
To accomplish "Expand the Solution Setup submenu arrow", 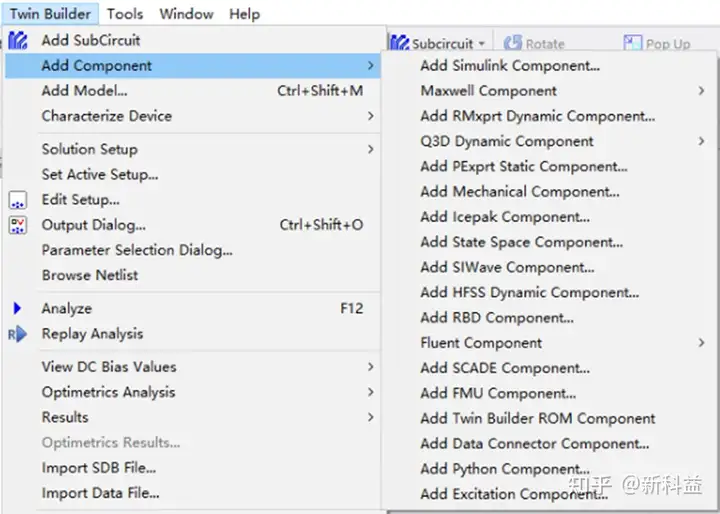I will pos(371,149).
